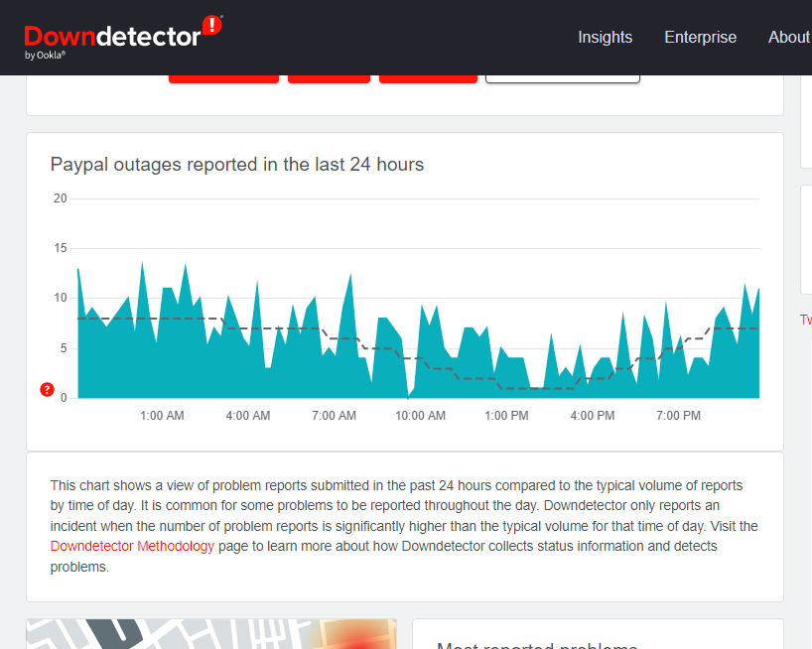Click the outage heat map thumbnail
This screenshot has width=812, height=649.
tap(211, 633)
